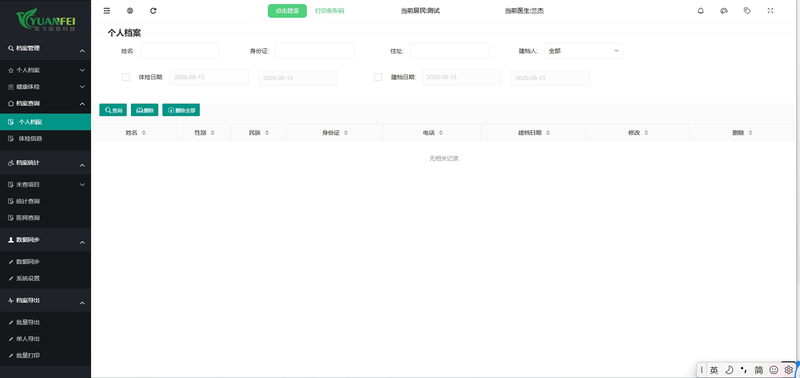This screenshot has width=800, height=378.
Task: Click the globe icon in the top bar
Action: pyautogui.click(x=130, y=11)
